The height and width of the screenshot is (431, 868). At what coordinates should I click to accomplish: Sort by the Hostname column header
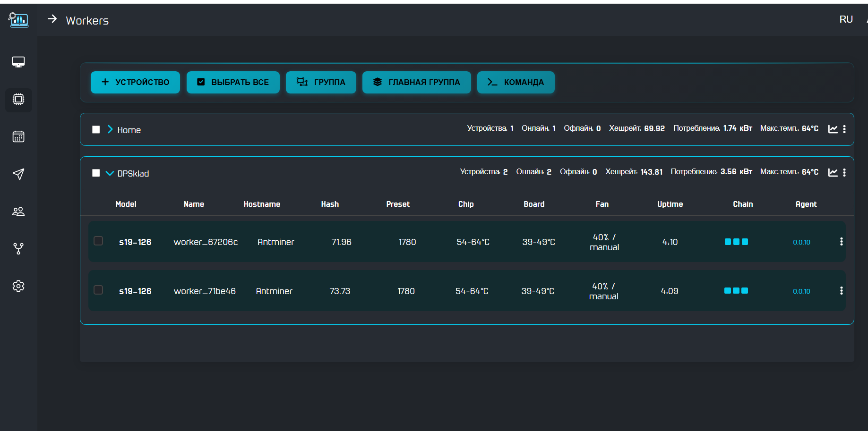(x=262, y=204)
